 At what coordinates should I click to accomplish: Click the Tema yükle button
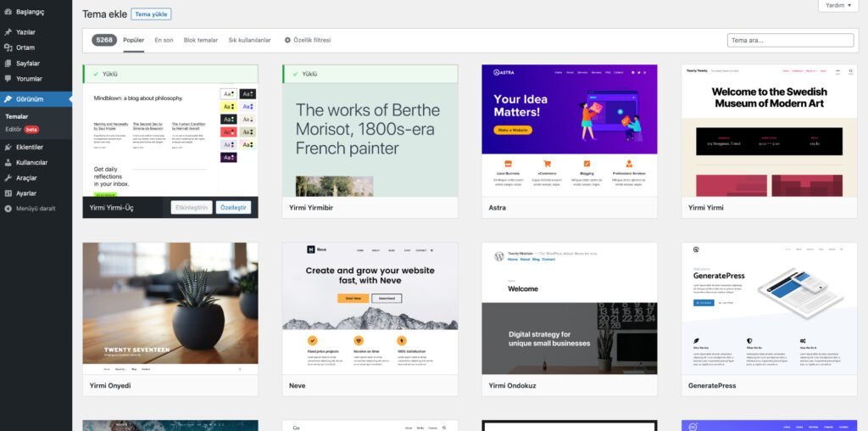coord(151,14)
